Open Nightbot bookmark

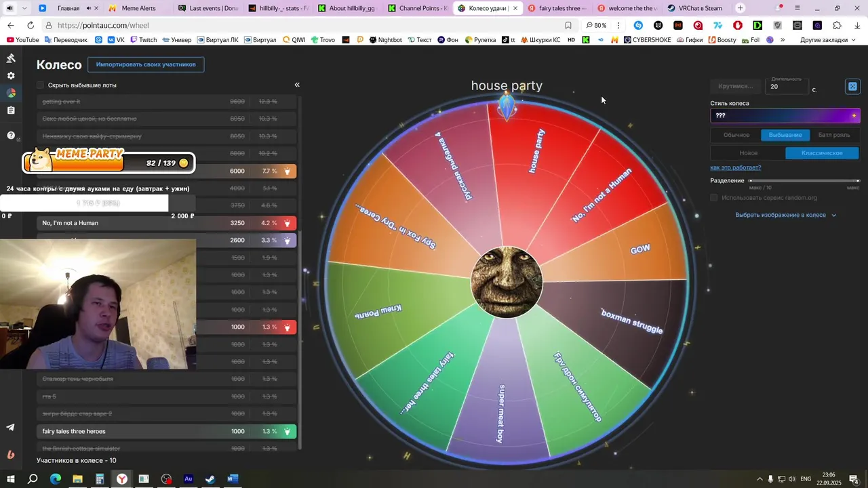tap(385, 40)
